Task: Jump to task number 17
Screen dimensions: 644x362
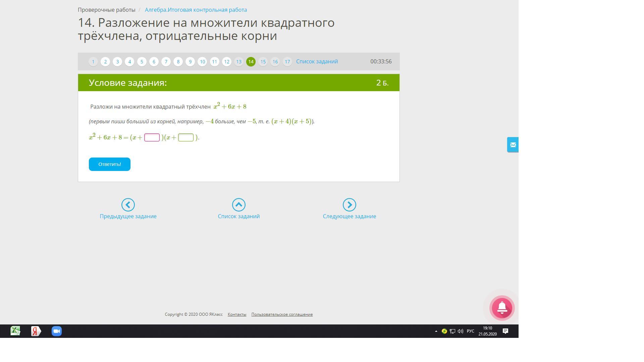Action: pos(287,62)
